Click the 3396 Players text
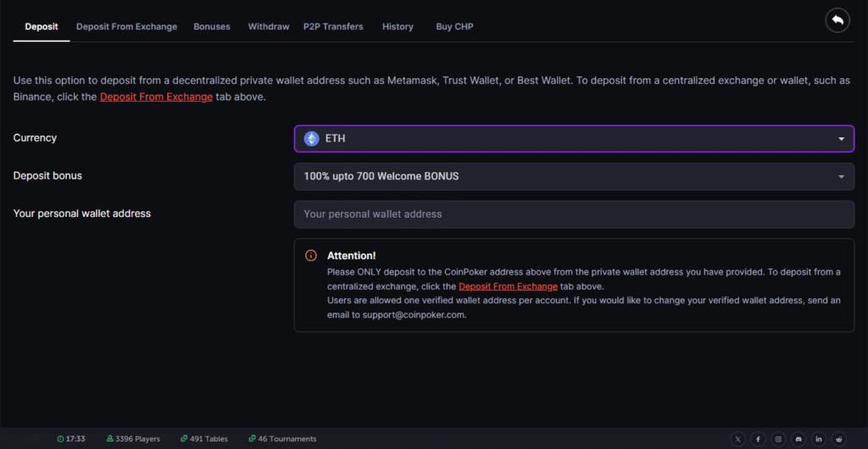Viewport: 868px width, 449px height. [x=138, y=439]
